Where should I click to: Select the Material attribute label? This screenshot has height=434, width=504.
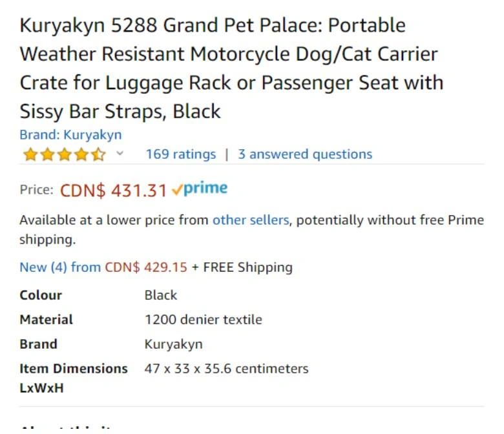tap(46, 320)
